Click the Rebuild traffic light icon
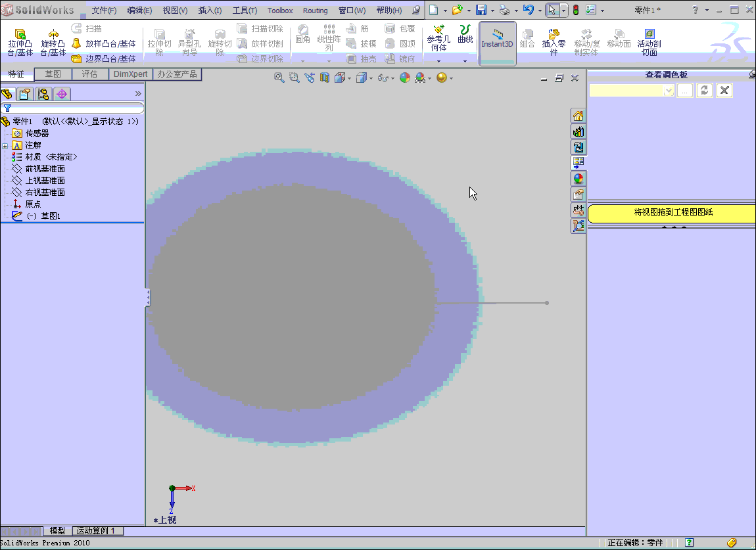Image resolution: width=756 pixels, height=550 pixels. click(576, 10)
